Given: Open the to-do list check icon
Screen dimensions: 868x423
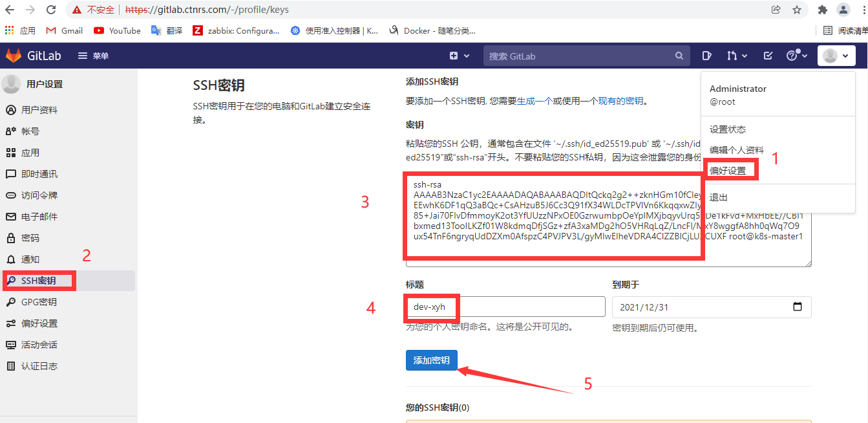Looking at the screenshot, I should point(768,56).
